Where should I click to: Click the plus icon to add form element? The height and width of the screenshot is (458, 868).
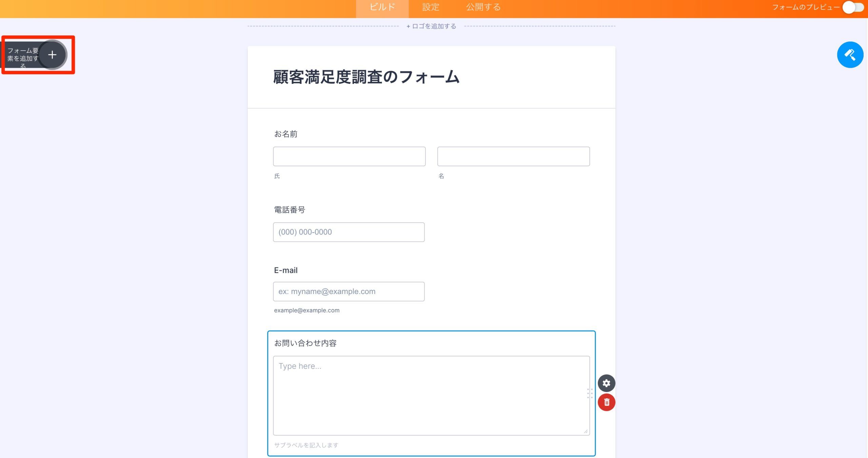coord(52,55)
